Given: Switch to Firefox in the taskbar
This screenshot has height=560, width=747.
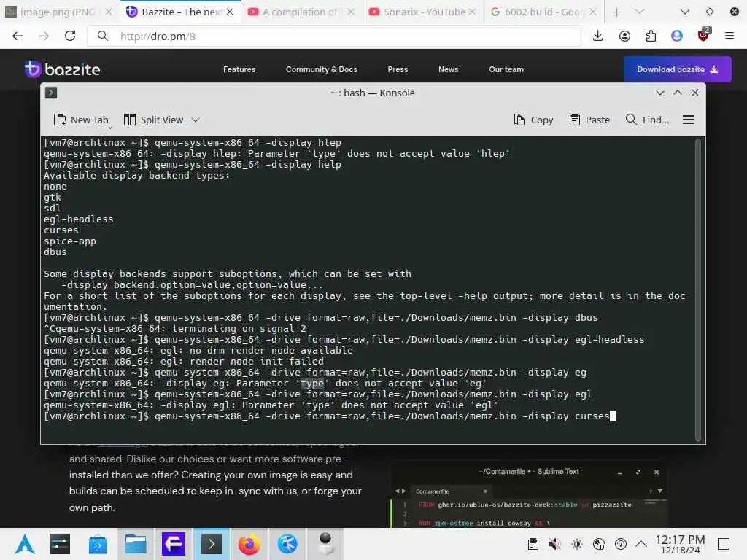Looking at the screenshot, I should click(249, 544).
